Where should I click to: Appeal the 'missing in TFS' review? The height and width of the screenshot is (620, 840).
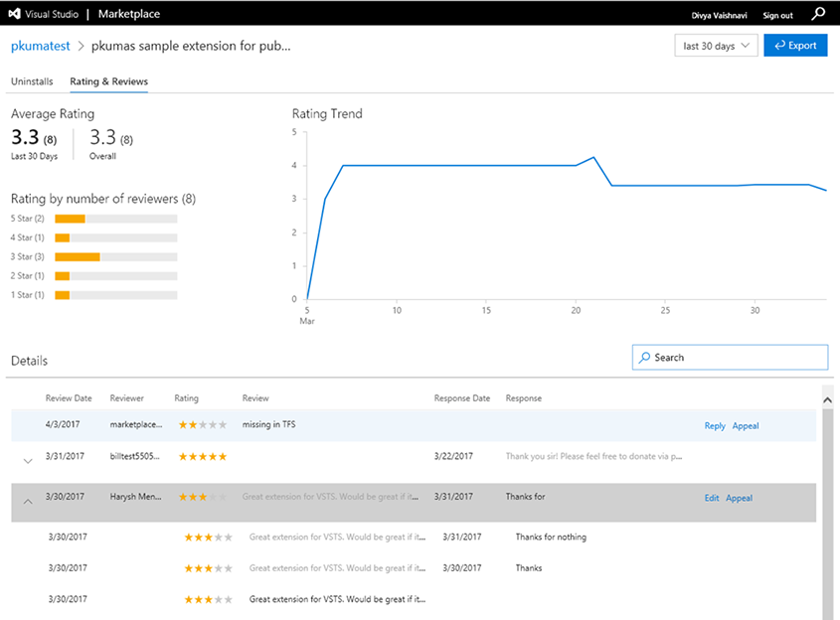point(746,425)
